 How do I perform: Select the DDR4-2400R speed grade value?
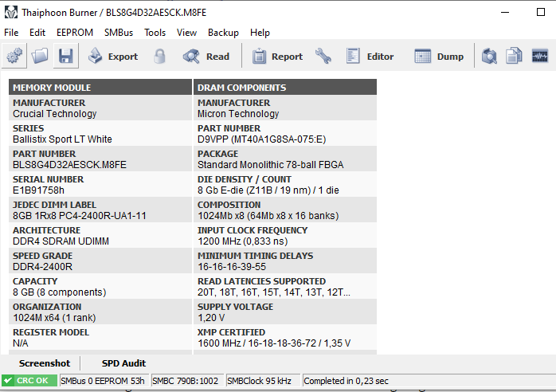tap(42, 267)
